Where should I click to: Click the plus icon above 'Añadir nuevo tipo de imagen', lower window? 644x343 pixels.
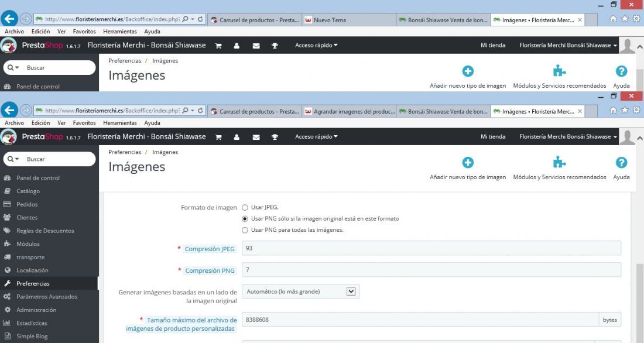[x=468, y=163]
